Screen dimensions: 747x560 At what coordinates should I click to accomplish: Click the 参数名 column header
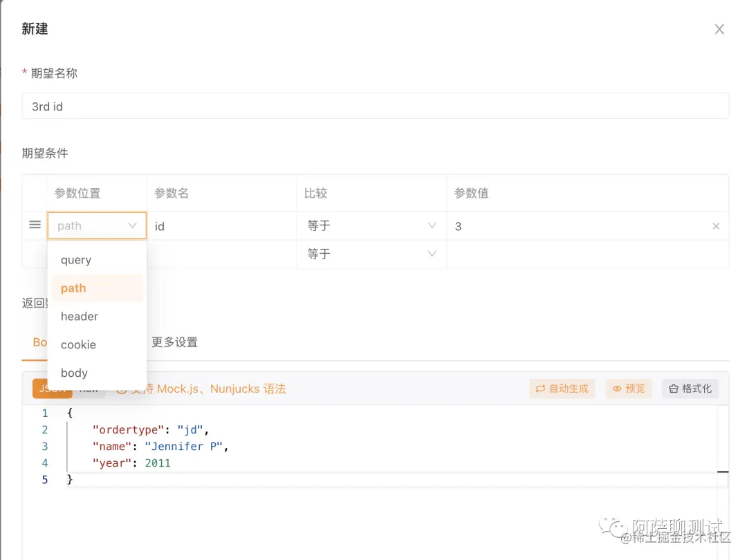click(x=172, y=193)
